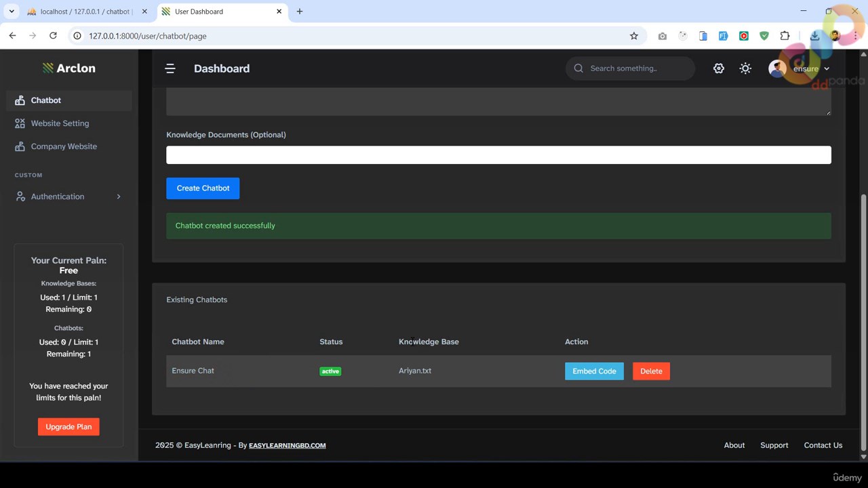
Task: Click the user avatar picture
Action: pyautogui.click(x=777, y=68)
